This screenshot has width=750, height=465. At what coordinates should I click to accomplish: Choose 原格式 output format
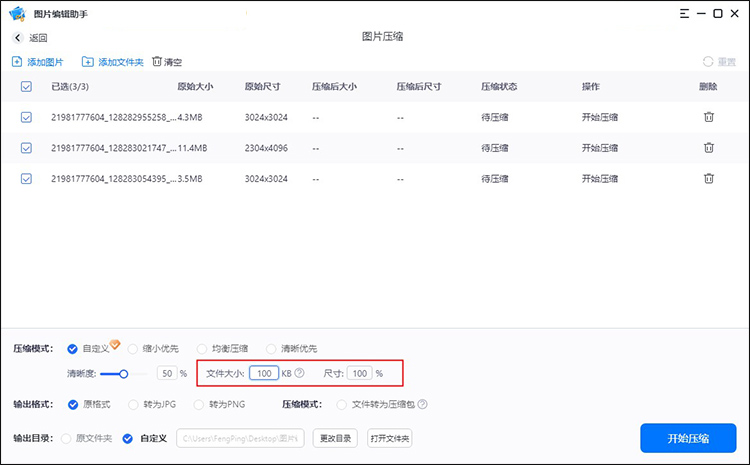click(73, 405)
